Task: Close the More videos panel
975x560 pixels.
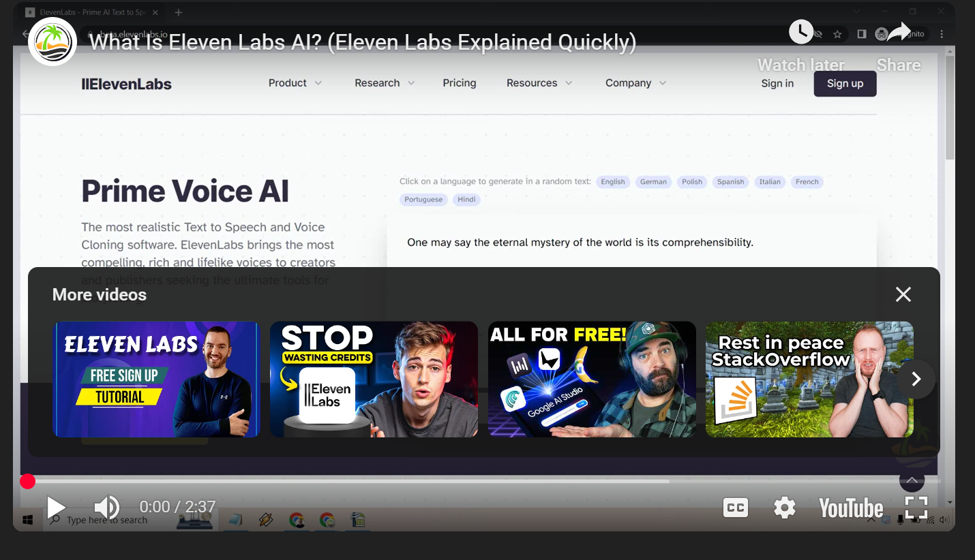Action: tap(903, 294)
